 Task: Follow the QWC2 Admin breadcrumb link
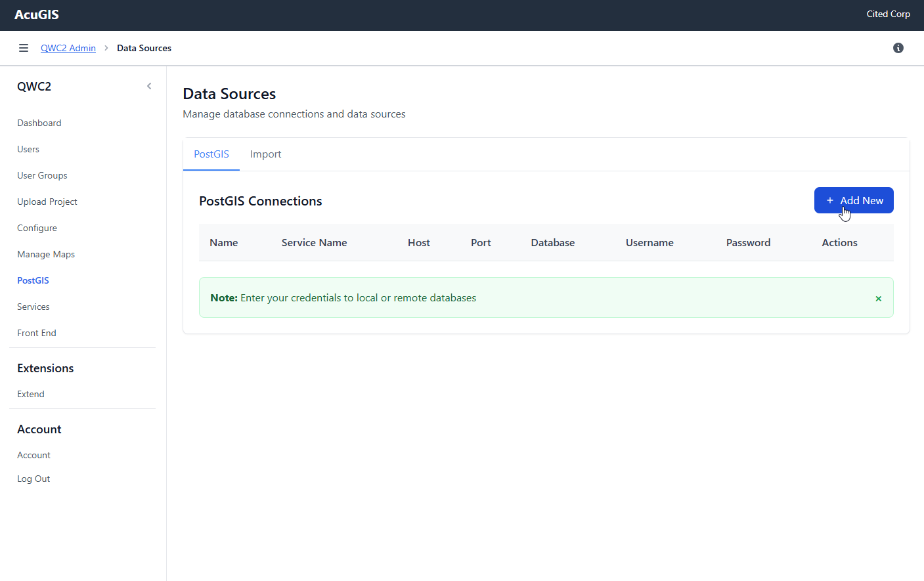click(x=68, y=48)
